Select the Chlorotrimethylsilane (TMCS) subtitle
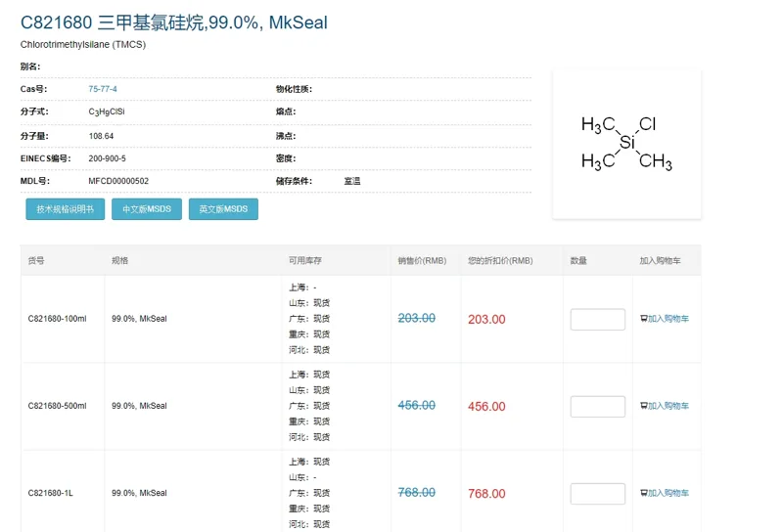 click(x=83, y=44)
